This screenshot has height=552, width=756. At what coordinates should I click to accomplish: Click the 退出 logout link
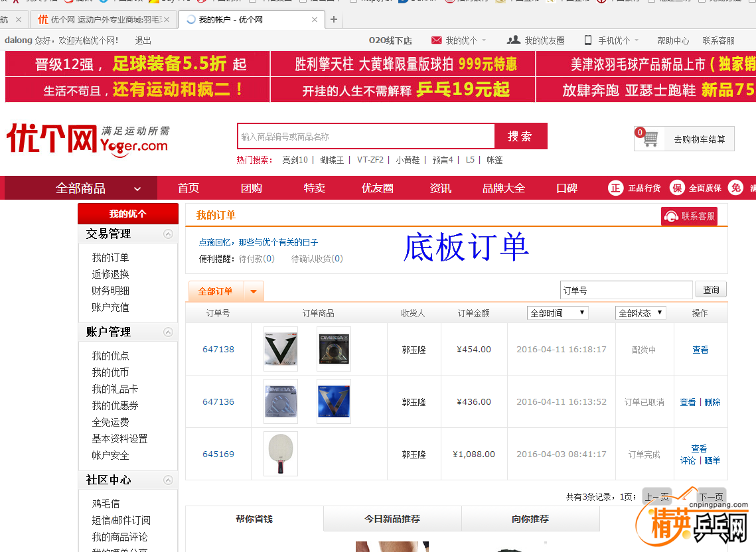[143, 40]
